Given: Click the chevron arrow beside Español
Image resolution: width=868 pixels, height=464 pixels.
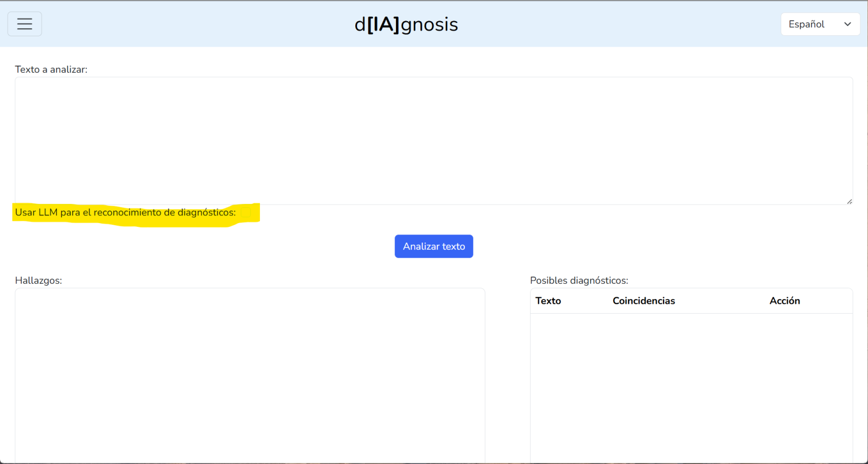Looking at the screenshot, I should click(x=847, y=24).
